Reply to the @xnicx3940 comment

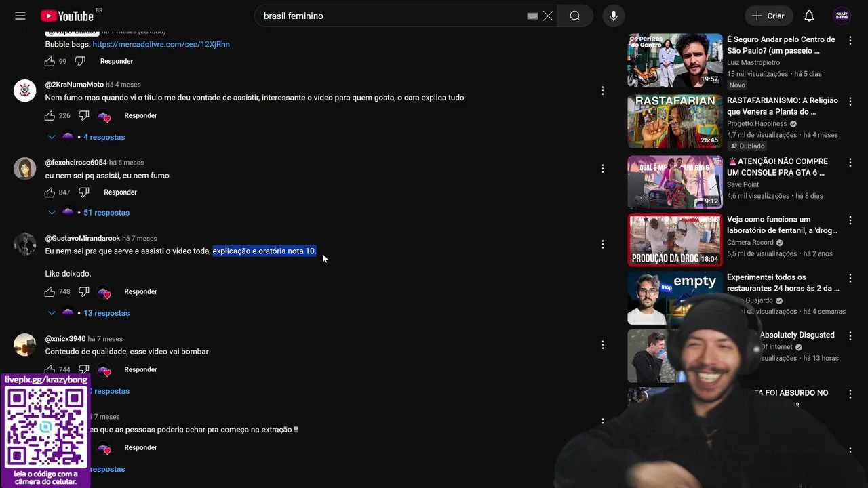click(x=140, y=370)
